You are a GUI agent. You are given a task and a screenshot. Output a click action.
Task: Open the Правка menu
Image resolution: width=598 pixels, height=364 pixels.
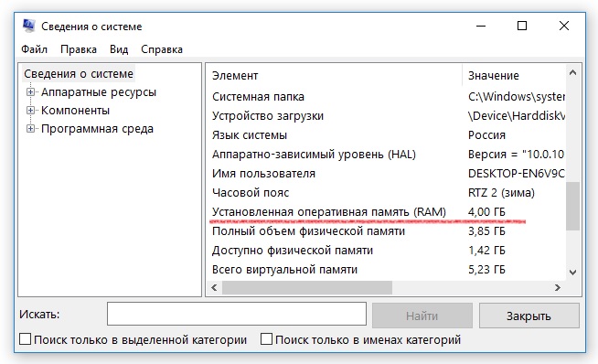[x=79, y=49]
